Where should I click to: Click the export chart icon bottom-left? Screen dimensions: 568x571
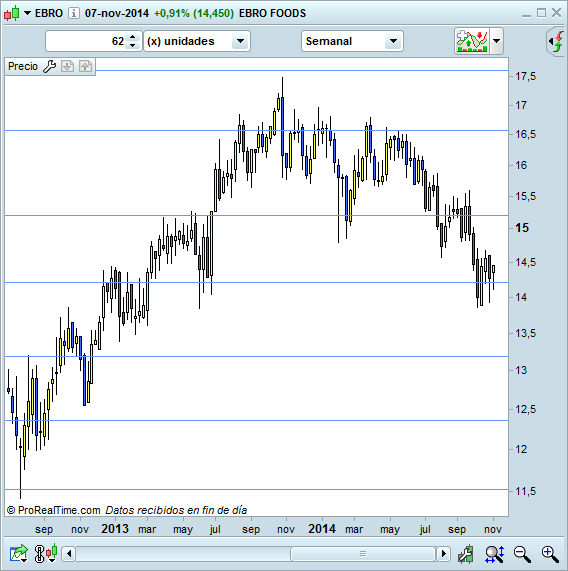19,554
